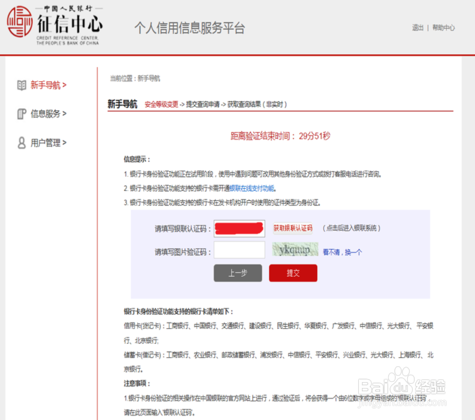This screenshot has width=475, height=420.
Task: Click the person icon beside 用户管理
Action: pos(22,143)
